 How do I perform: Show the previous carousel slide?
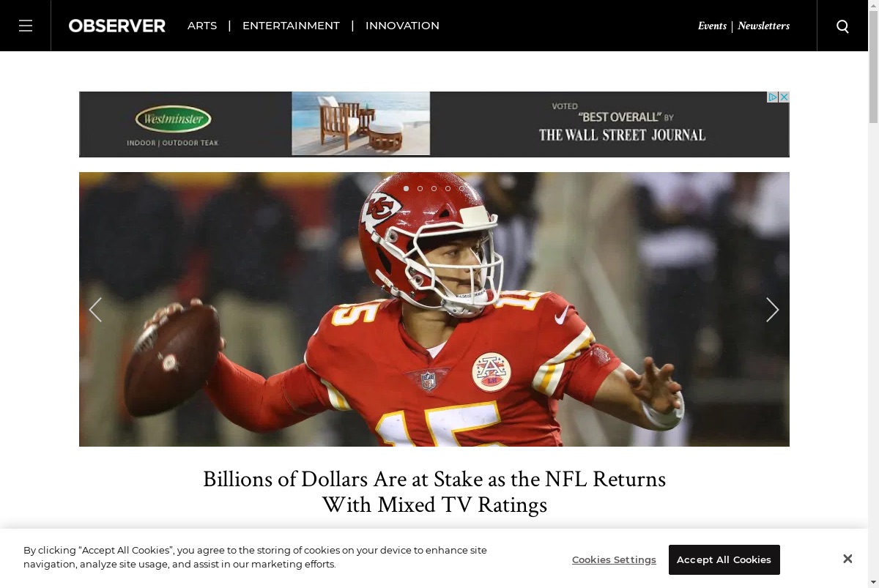click(x=95, y=310)
